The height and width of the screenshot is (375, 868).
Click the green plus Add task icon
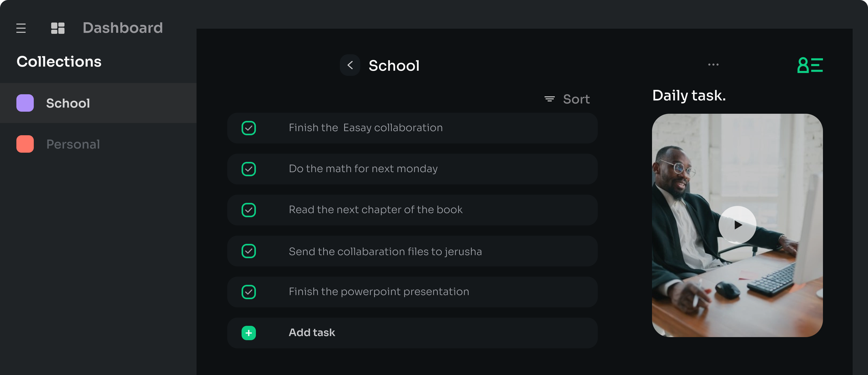(249, 333)
